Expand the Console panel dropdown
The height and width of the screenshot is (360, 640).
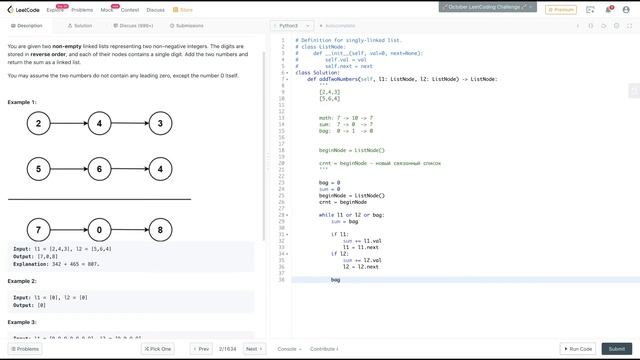tap(289, 349)
